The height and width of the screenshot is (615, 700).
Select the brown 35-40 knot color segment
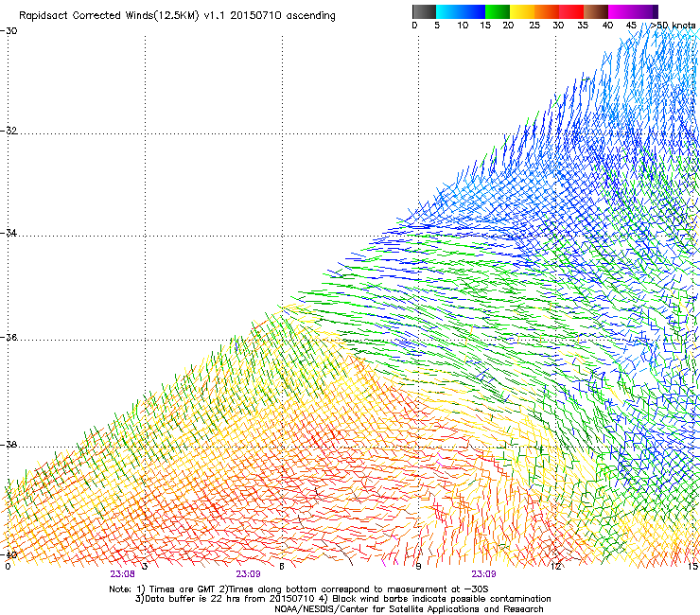(x=597, y=11)
